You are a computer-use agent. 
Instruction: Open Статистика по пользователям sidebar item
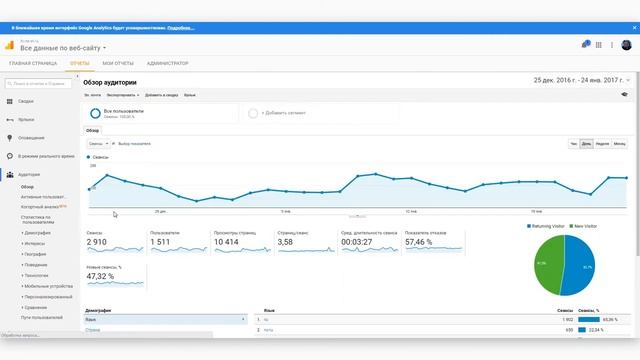[37, 220]
